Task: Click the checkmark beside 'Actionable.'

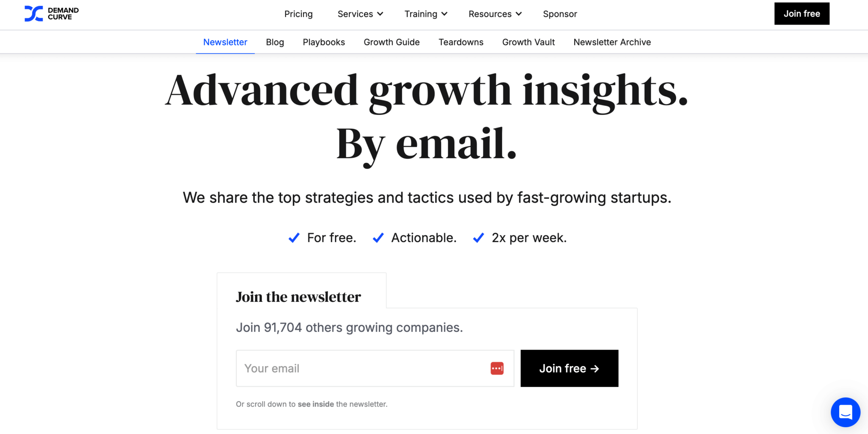Action: [378, 237]
